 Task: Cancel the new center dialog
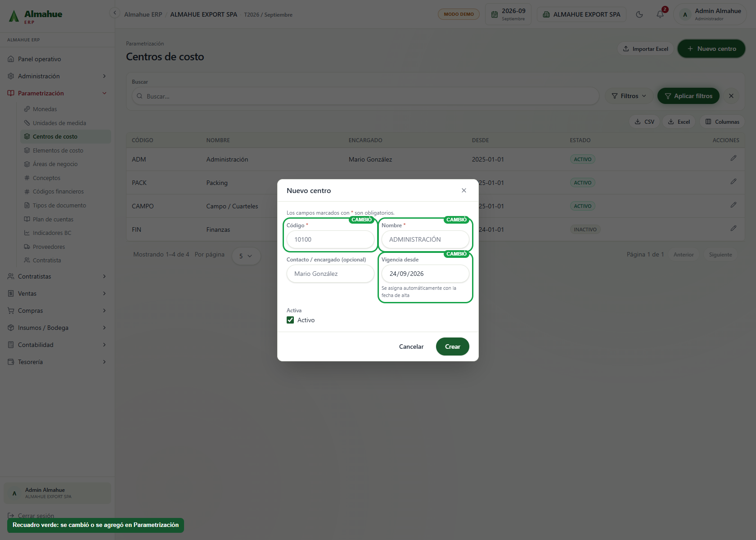coord(411,346)
